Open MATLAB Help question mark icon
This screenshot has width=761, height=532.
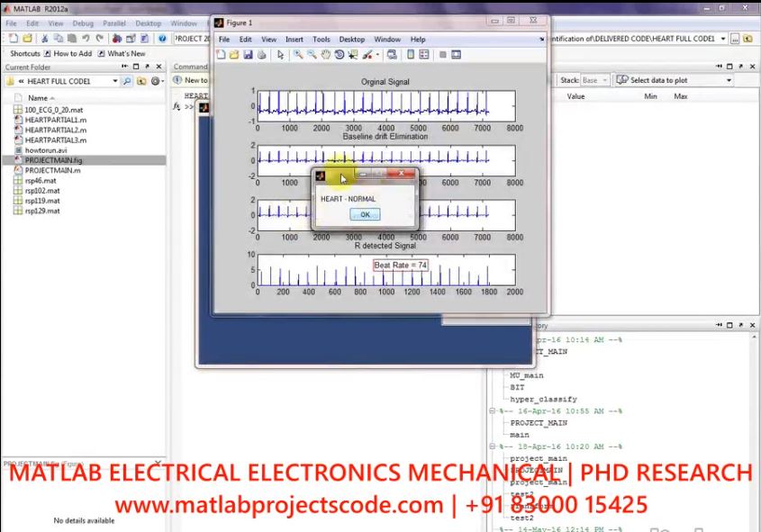point(162,39)
